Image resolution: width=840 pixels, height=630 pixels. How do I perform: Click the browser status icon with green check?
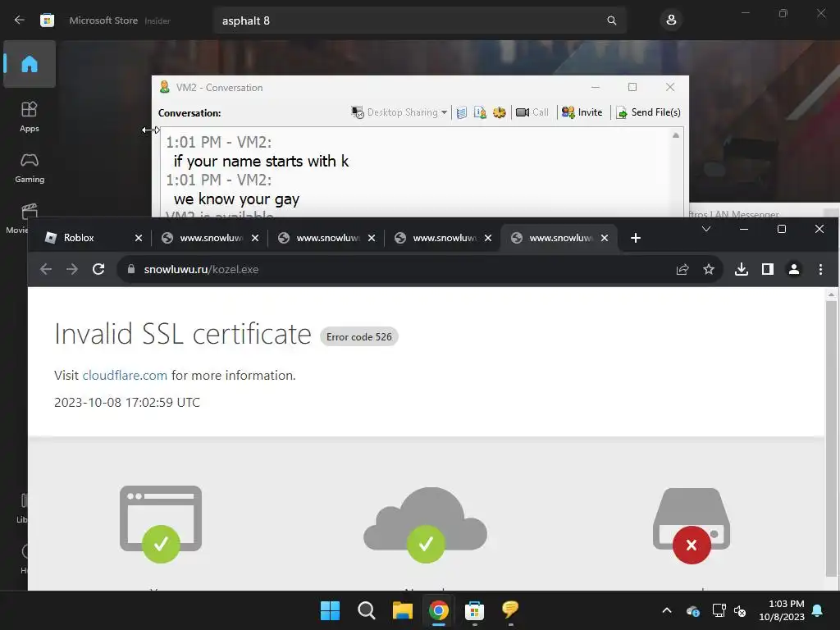pyautogui.click(x=161, y=524)
